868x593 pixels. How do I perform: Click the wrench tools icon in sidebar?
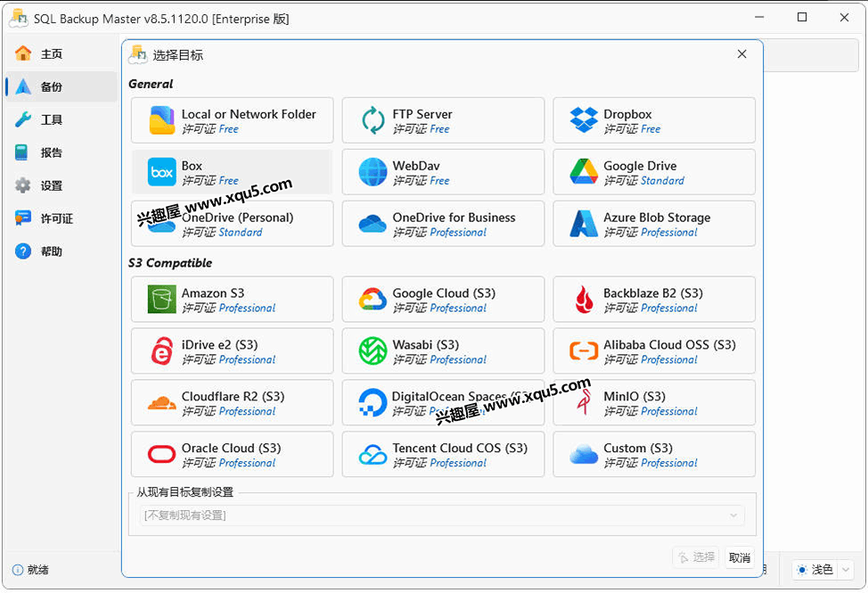coord(23,119)
